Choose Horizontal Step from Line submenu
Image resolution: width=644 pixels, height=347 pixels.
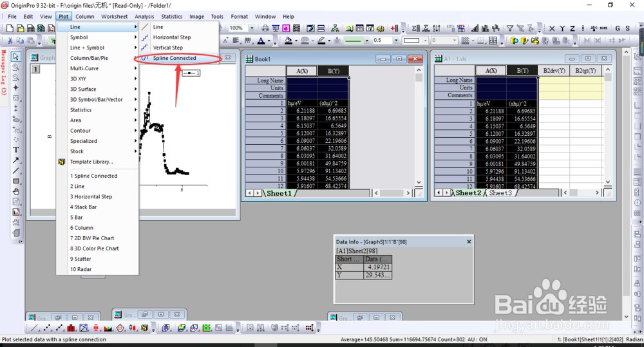click(x=178, y=37)
